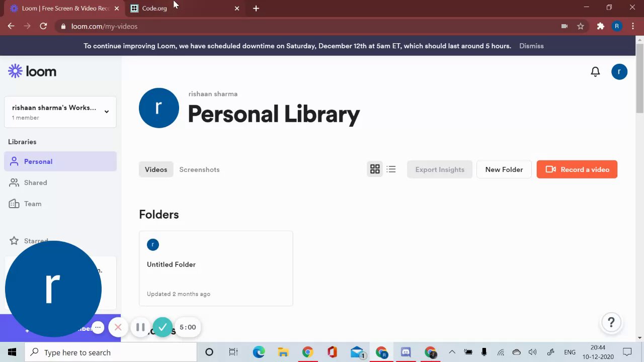Go back in browser history
Viewport: 644px width, 362px height.
click(11, 26)
